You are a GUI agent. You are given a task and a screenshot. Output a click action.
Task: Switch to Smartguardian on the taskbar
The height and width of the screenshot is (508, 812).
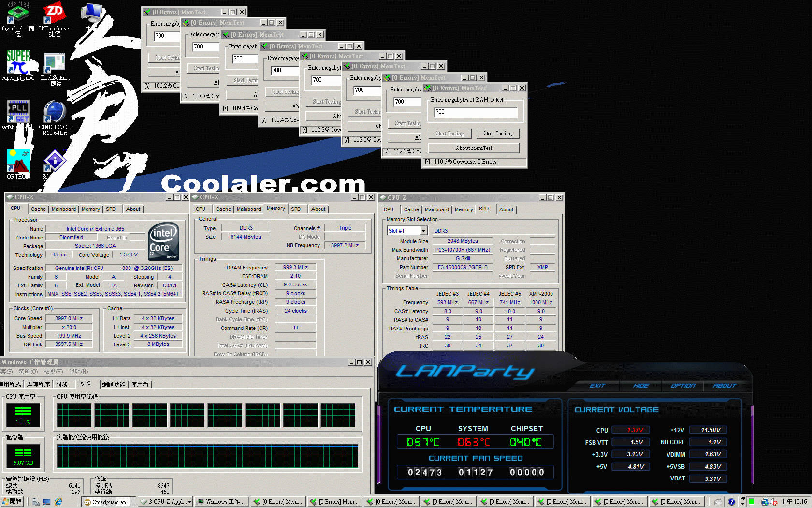point(109,502)
